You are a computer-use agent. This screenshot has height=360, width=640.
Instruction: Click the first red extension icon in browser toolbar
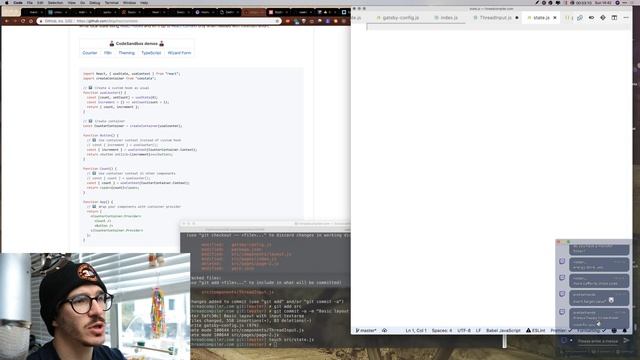[x=288, y=21]
